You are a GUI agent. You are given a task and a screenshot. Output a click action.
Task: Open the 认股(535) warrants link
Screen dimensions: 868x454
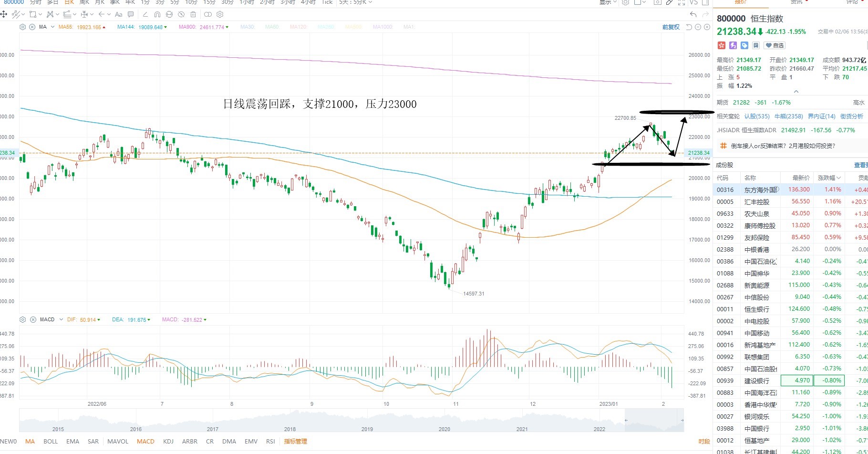(x=757, y=116)
